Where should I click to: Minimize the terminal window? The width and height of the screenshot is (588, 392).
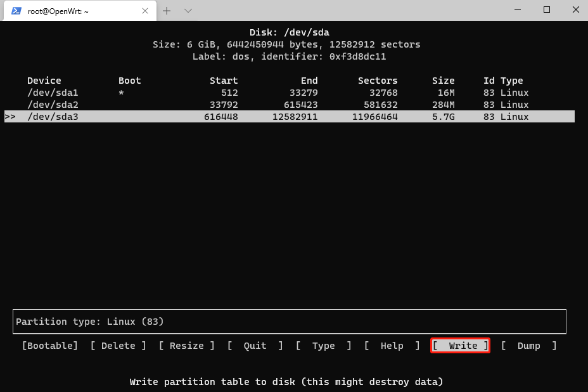(x=518, y=10)
